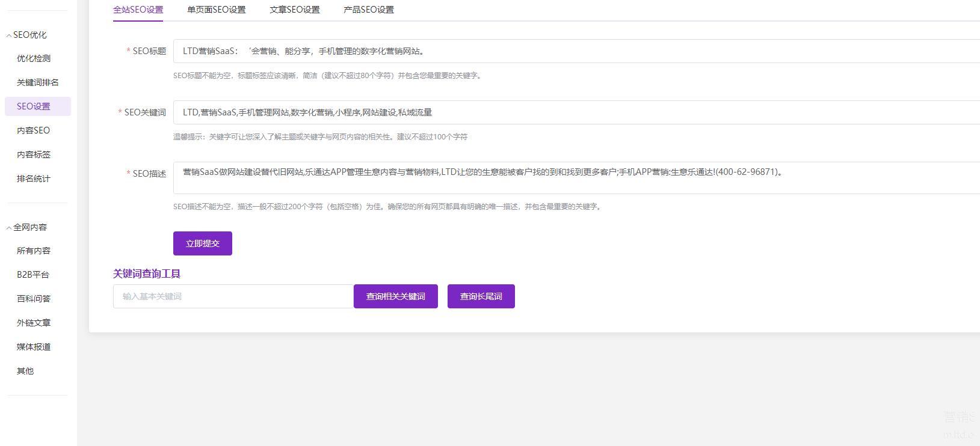Open 媒体报道 sidebar item
This screenshot has width=980, height=446.
pyautogui.click(x=34, y=347)
